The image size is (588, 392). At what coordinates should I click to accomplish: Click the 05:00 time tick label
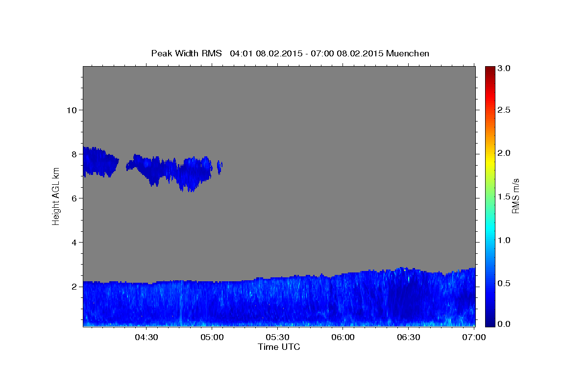pyautogui.click(x=212, y=337)
